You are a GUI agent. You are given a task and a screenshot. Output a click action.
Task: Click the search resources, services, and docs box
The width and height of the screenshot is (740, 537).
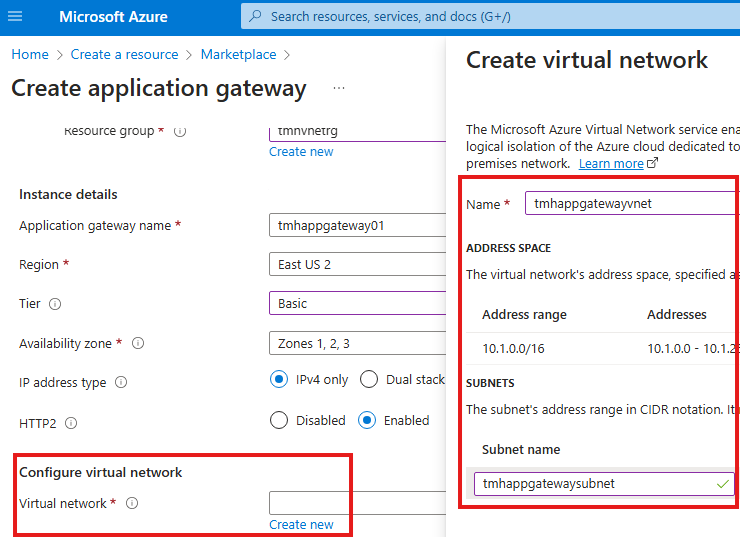click(x=490, y=17)
